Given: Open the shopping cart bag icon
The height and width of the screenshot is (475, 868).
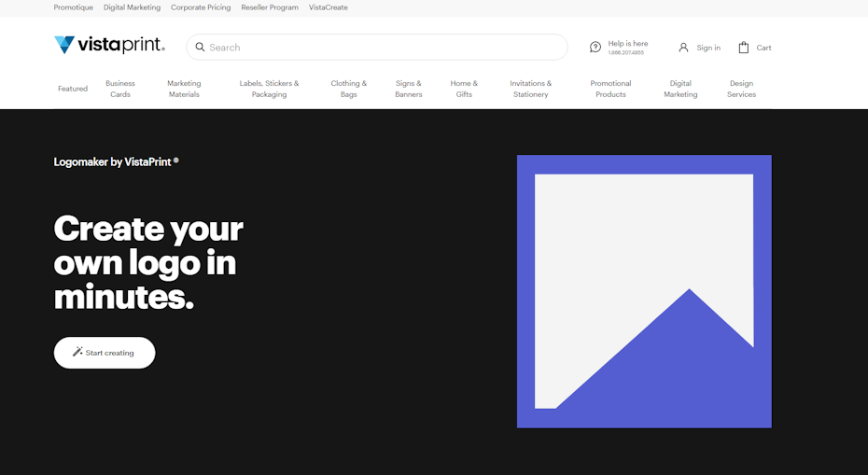Looking at the screenshot, I should pos(744,48).
